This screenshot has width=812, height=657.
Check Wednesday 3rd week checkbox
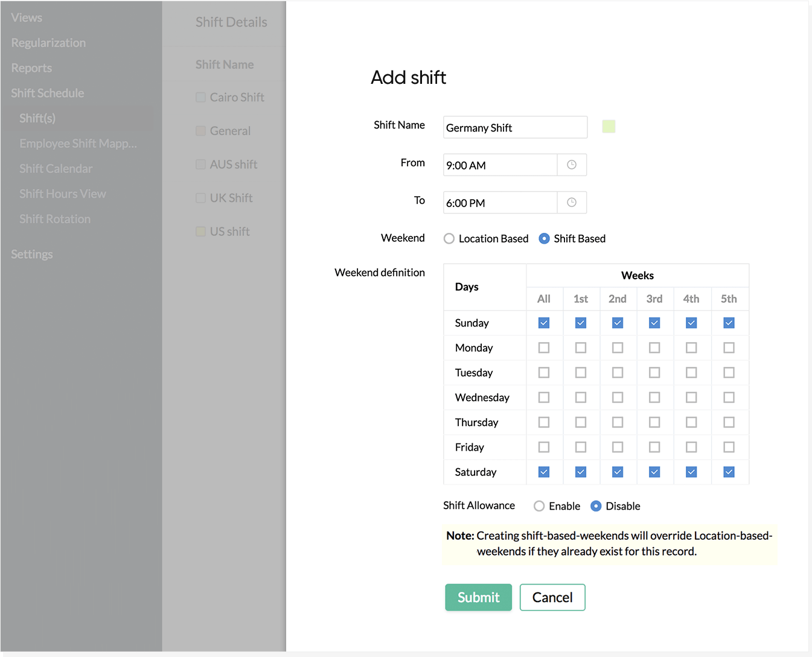click(654, 398)
